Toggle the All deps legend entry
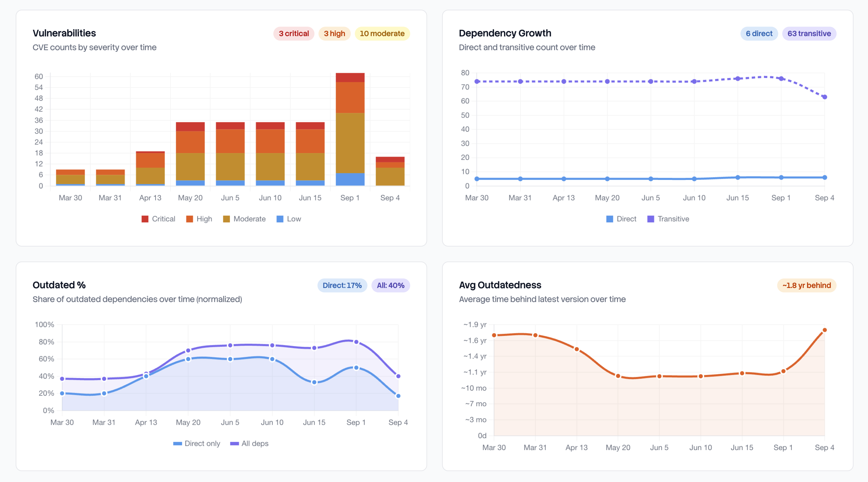 pos(249,444)
